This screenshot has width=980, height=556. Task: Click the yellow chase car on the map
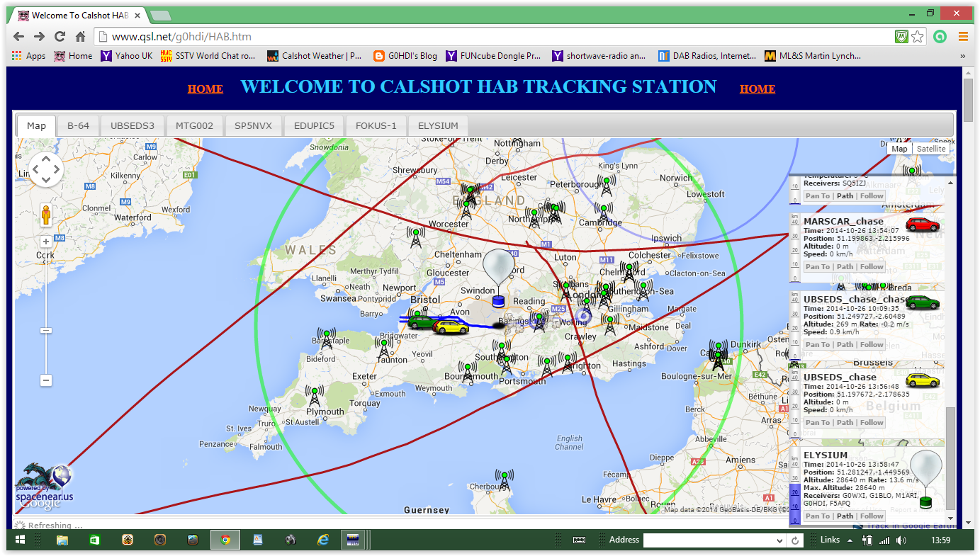(451, 327)
